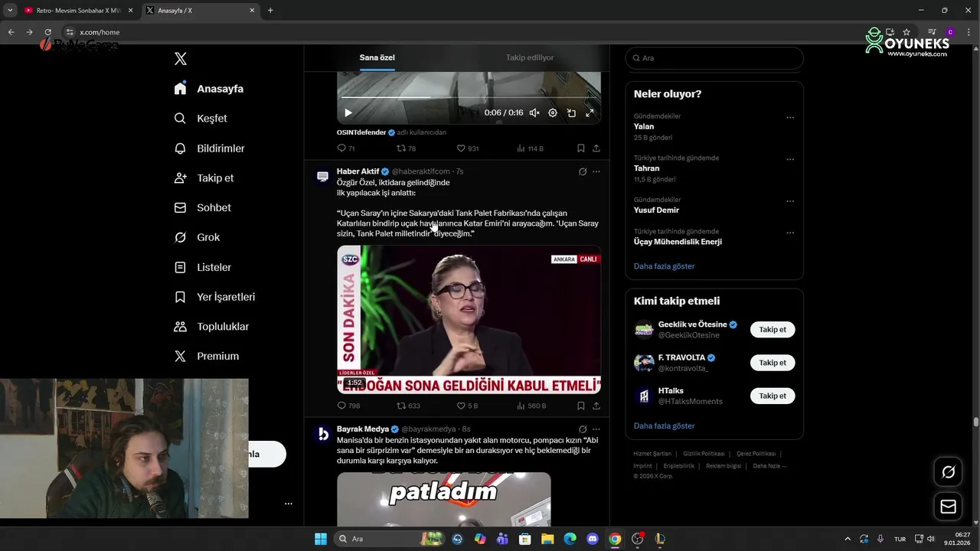
Task: Click Windows taskbar search box
Action: [x=390, y=539]
